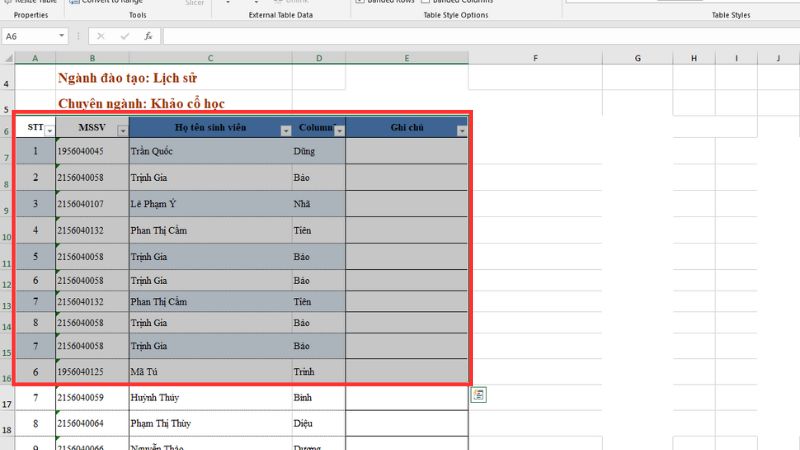
Task: Select column G header
Action: (637, 58)
